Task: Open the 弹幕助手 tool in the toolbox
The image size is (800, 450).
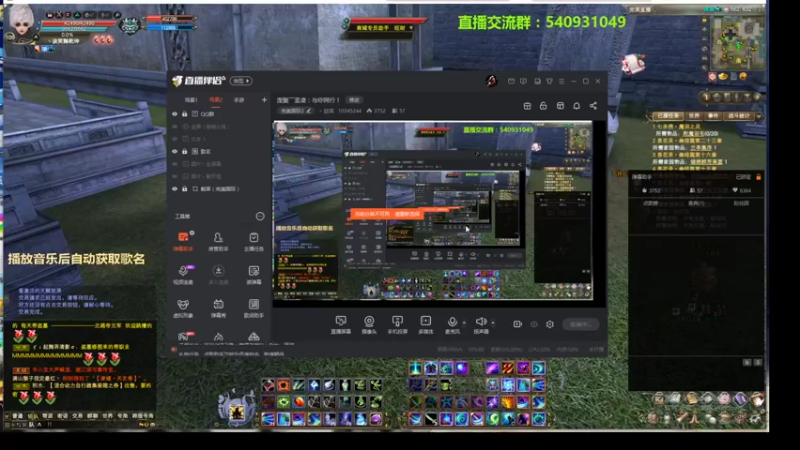Action: tap(183, 241)
